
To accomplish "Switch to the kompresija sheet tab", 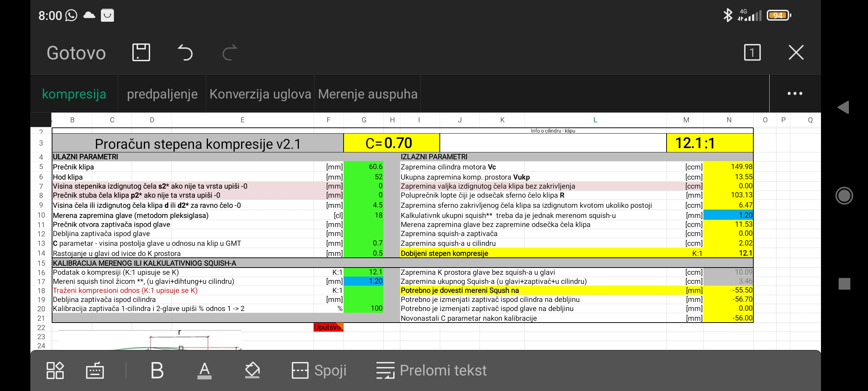I will (74, 94).
